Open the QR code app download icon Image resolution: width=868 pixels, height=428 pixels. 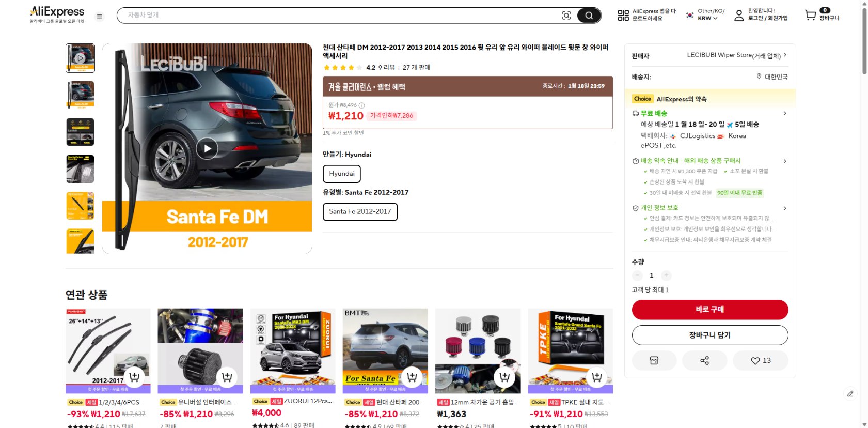tap(623, 16)
